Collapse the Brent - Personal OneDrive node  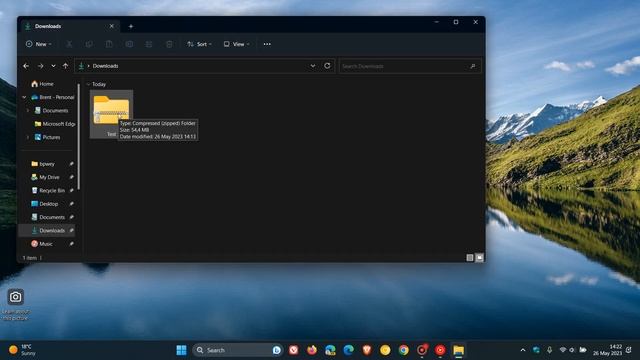(24, 97)
